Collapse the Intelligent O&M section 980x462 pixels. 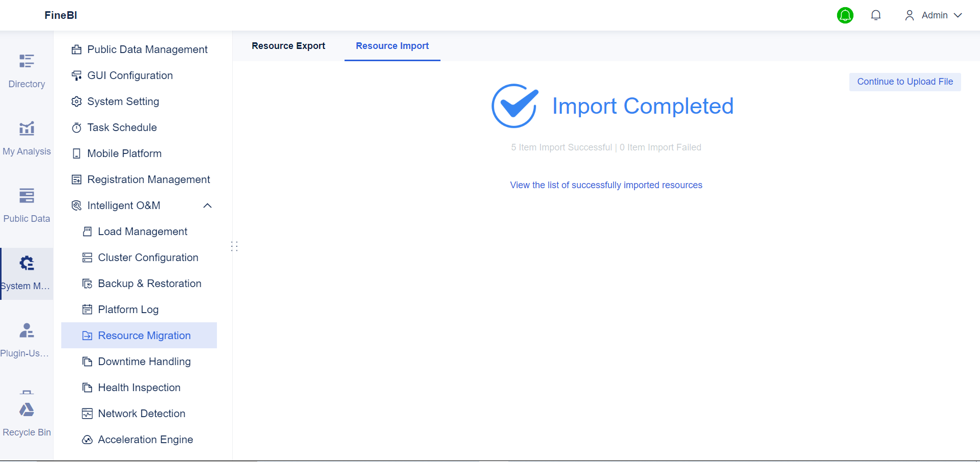207,206
